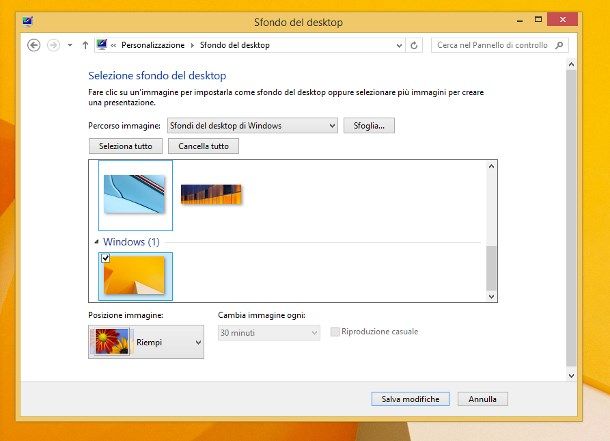This screenshot has height=441, width=610.
Task: Click the Sfoglia... button
Action: [369, 126]
